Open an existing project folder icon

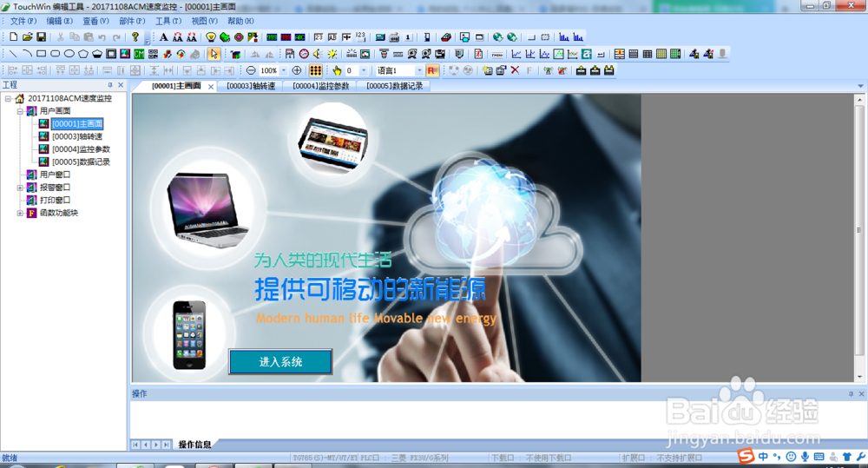(x=27, y=37)
